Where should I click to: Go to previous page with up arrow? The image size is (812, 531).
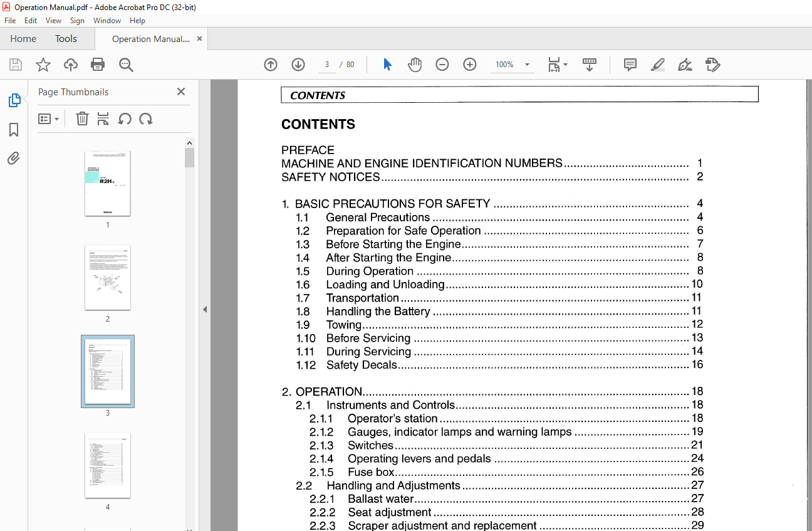271,65
